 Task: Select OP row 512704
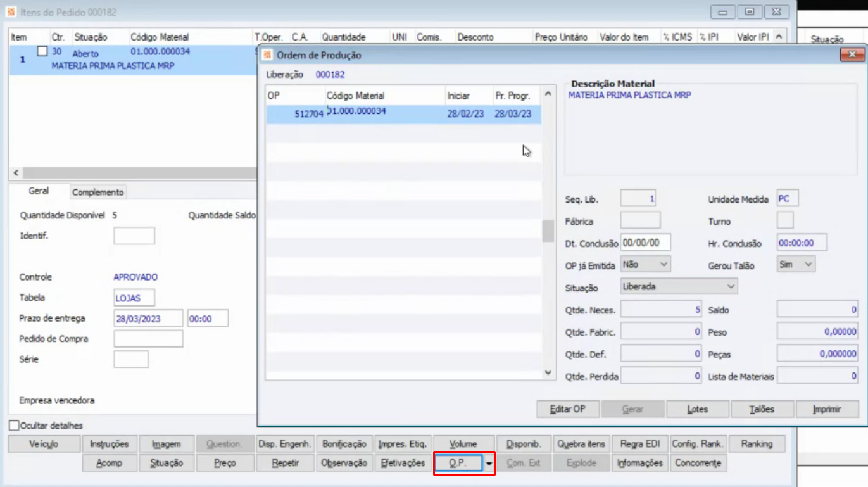coord(403,115)
